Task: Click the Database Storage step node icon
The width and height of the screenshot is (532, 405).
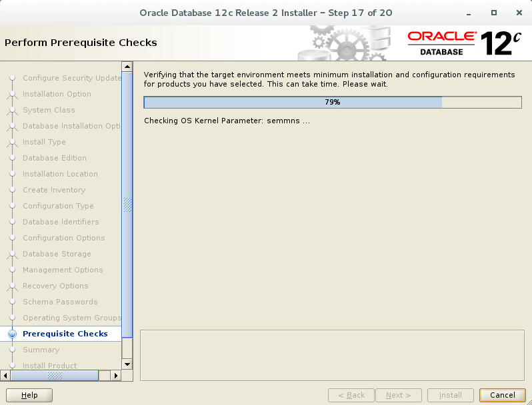Action: [x=12, y=254]
